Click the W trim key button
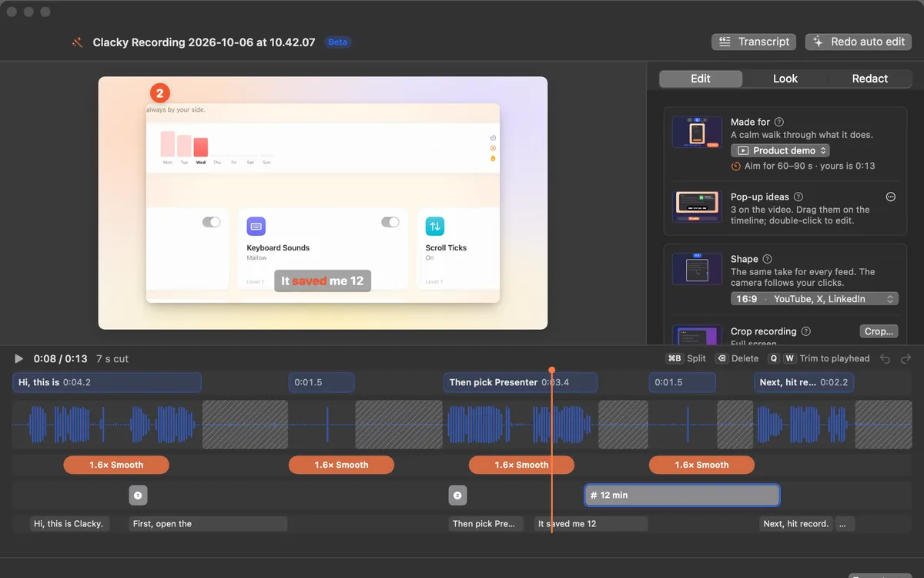The image size is (924, 578). coord(790,358)
